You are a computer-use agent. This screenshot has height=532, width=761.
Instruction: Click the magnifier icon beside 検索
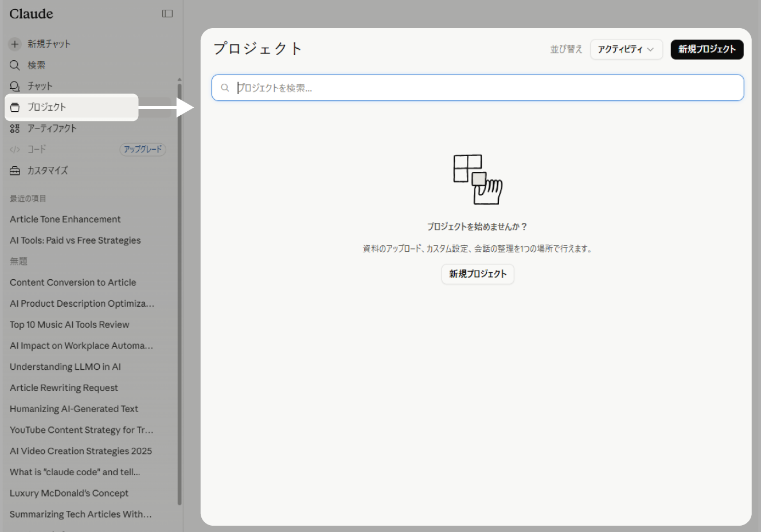click(15, 65)
